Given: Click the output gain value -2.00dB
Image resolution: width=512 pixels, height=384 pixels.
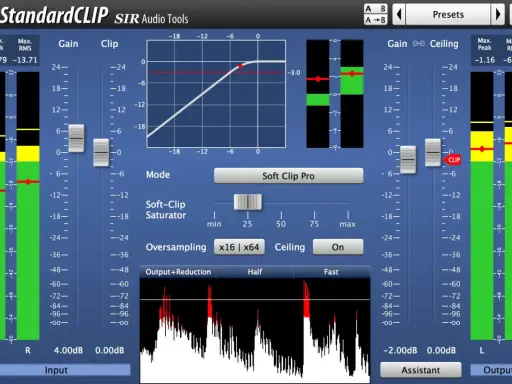Looking at the screenshot, I should [400, 350].
